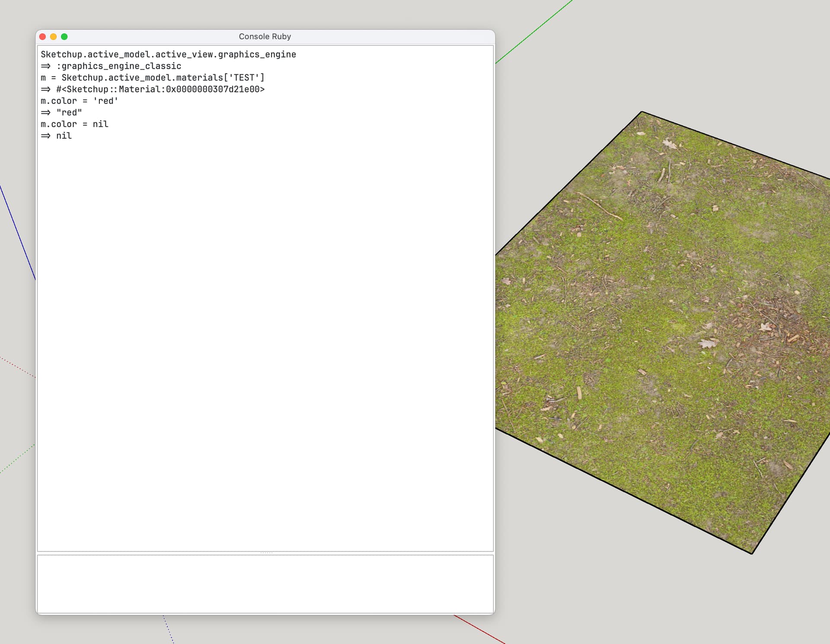Click the '"red"' result line
Viewport: 830px width, 644px height.
(x=61, y=113)
